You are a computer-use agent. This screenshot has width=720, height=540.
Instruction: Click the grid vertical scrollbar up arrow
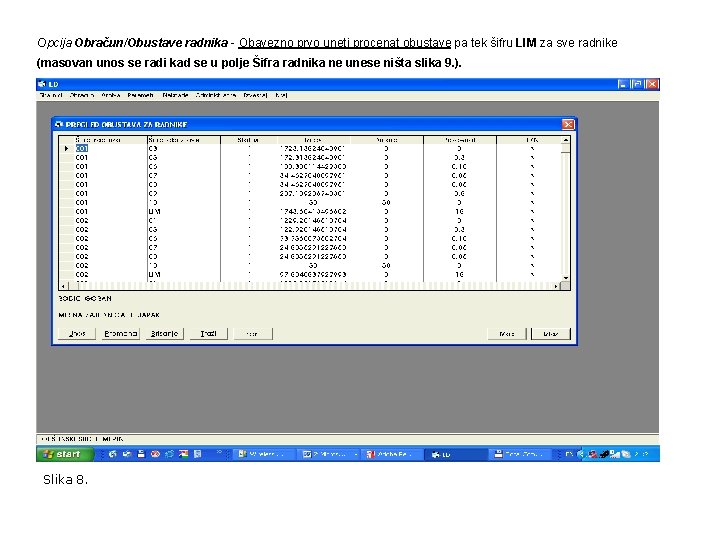click(566, 140)
